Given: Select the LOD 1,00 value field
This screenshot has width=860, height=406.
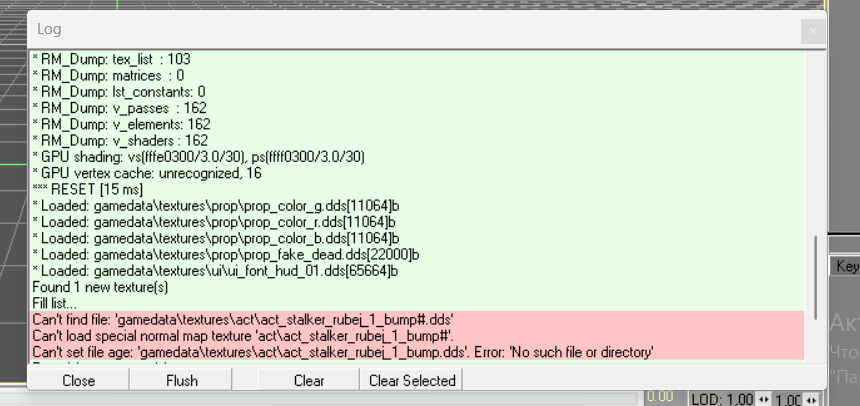Looking at the screenshot, I should (722, 400).
